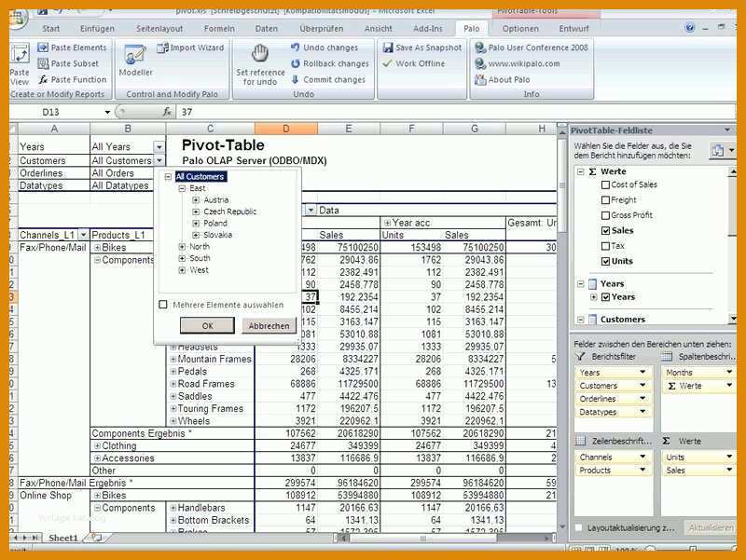This screenshot has height=560, width=746.
Task: Open the Einfügen ribbon tab
Action: click(x=97, y=29)
